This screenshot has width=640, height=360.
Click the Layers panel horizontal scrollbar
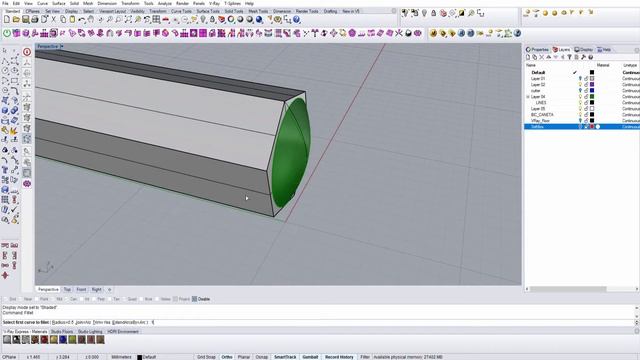[x=568, y=289]
